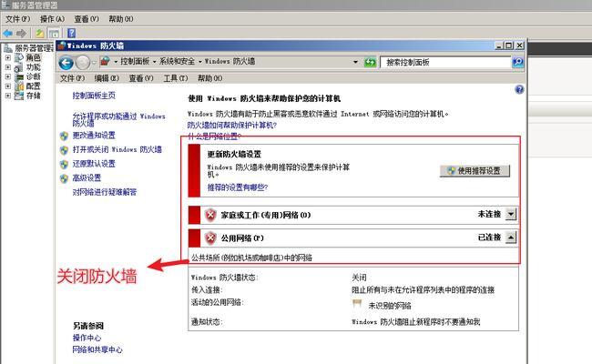Screen dimensions: 592x364
Task: Open the 操作中心 link
Action: [x=87, y=338]
